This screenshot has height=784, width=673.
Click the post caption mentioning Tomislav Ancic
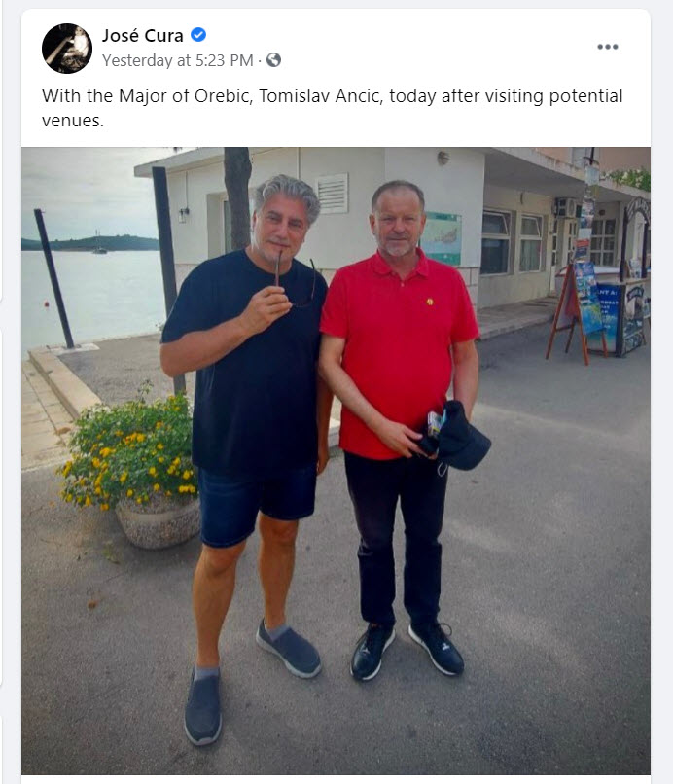pyautogui.click(x=332, y=108)
